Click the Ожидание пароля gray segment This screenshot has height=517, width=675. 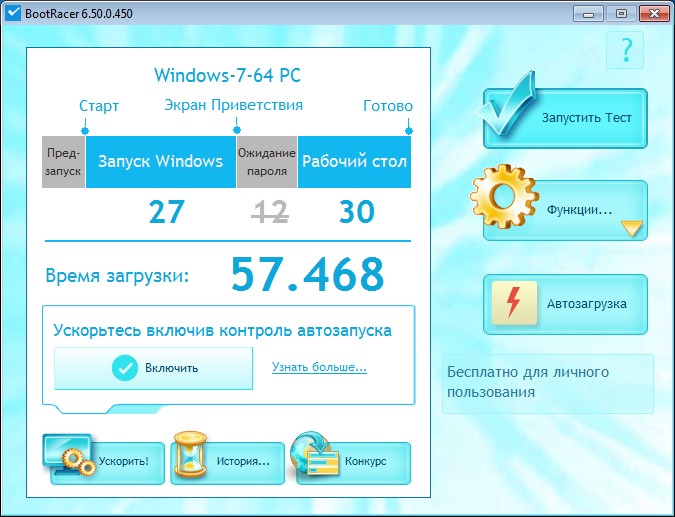(266, 162)
